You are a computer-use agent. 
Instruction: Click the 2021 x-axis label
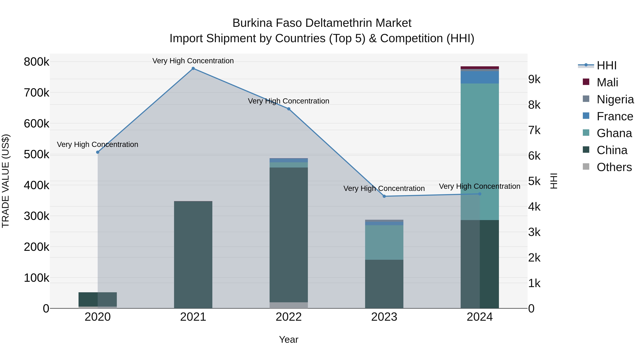coord(193,317)
